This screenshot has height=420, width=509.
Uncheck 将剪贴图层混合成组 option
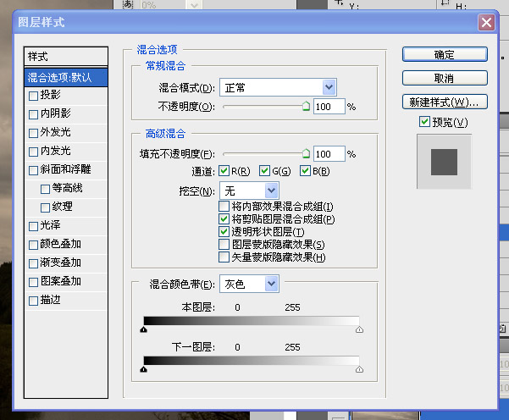[x=224, y=218]
